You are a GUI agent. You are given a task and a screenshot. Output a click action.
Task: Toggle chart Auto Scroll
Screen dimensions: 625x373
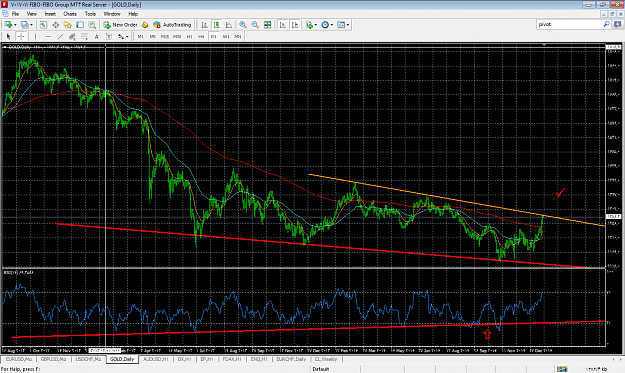click(x=283, y=25)
